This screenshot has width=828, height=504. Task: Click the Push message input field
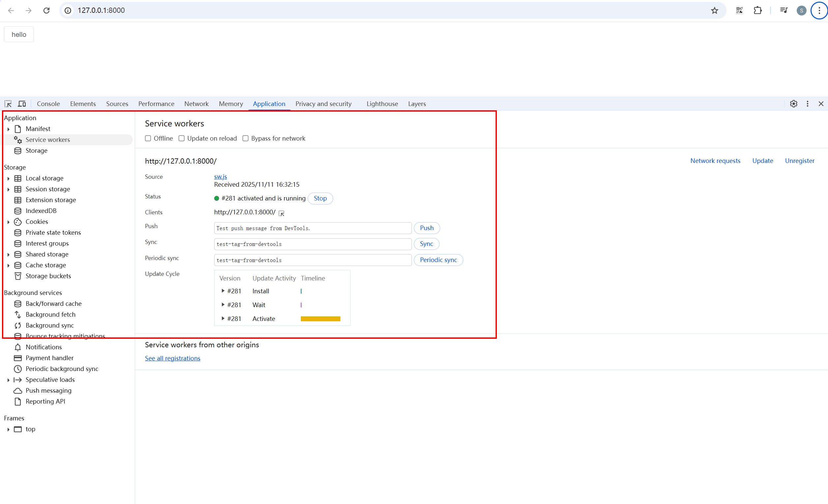[312, 228]
